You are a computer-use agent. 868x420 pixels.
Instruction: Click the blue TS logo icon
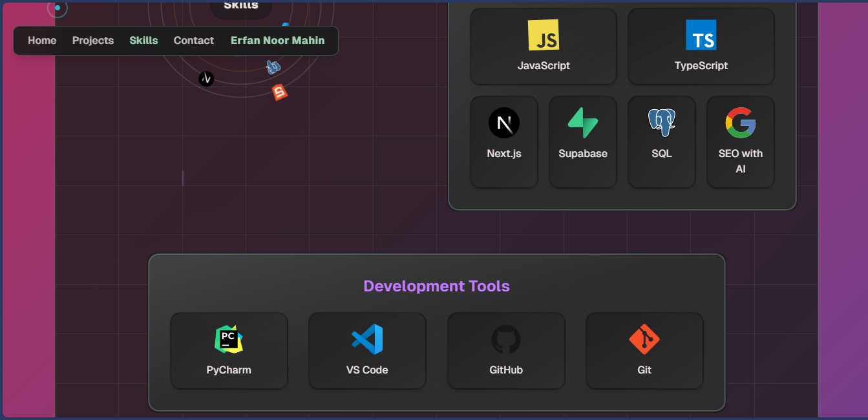tap(701, 35)
